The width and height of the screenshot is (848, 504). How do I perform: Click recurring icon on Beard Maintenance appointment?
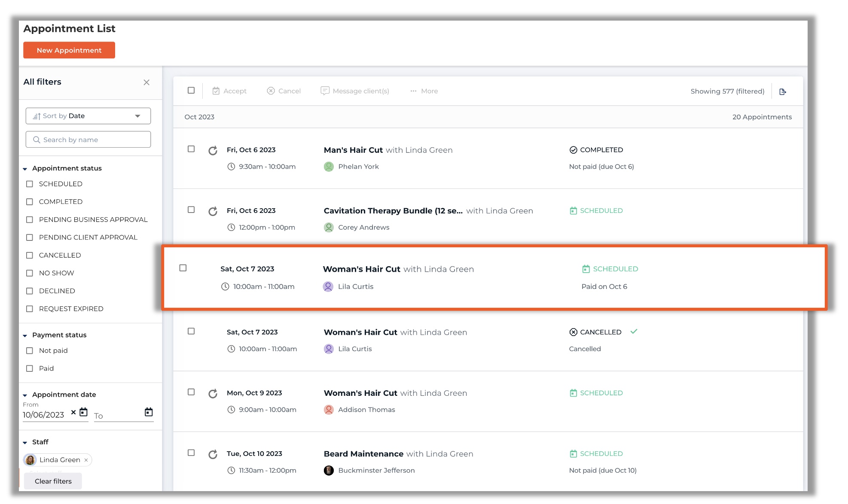(213, 454)
